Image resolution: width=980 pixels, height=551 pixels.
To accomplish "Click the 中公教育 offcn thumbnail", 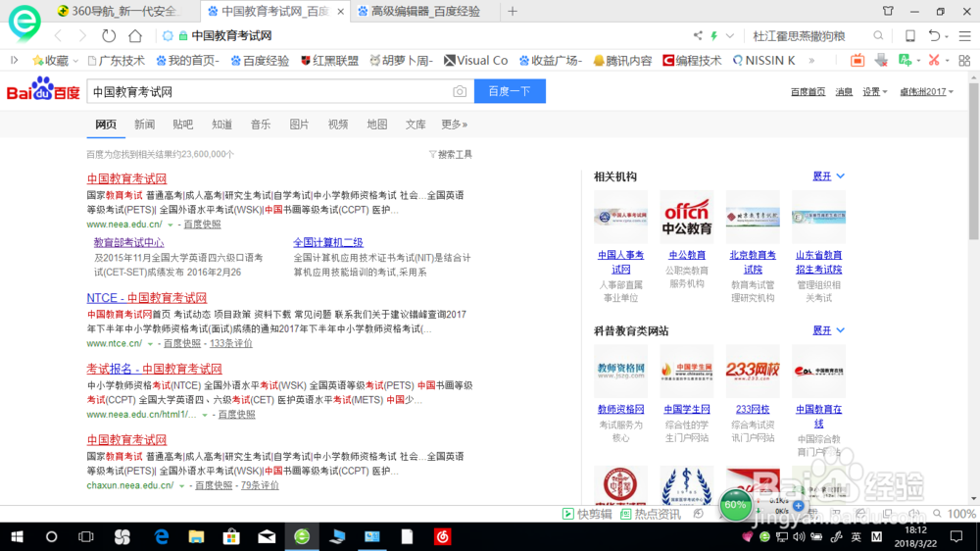I will 687,217.
